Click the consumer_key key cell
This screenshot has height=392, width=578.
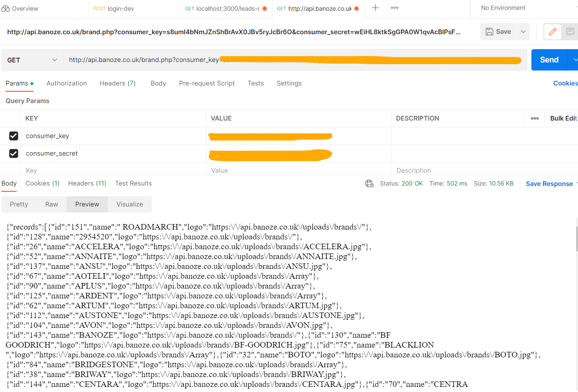[113, 136]
